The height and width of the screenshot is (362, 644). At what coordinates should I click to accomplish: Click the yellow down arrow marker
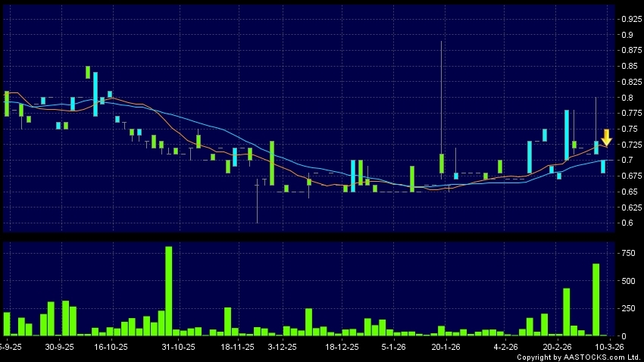606,138
